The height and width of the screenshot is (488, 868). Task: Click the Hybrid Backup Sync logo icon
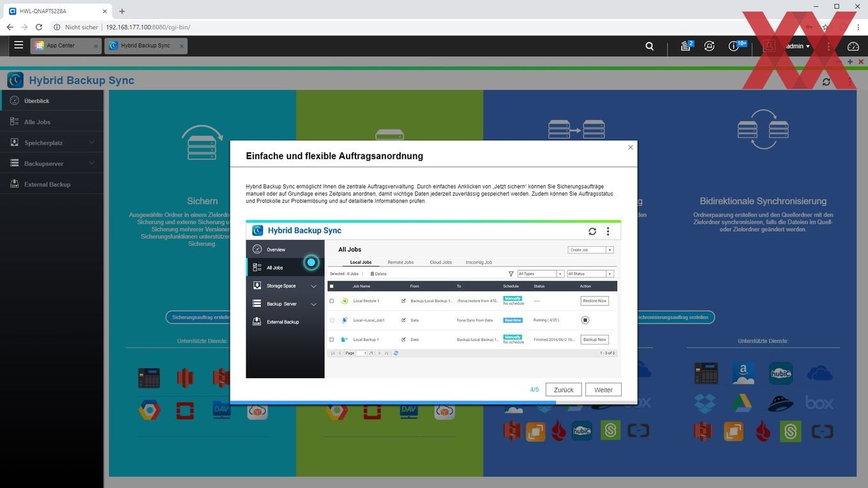[15, 80]
